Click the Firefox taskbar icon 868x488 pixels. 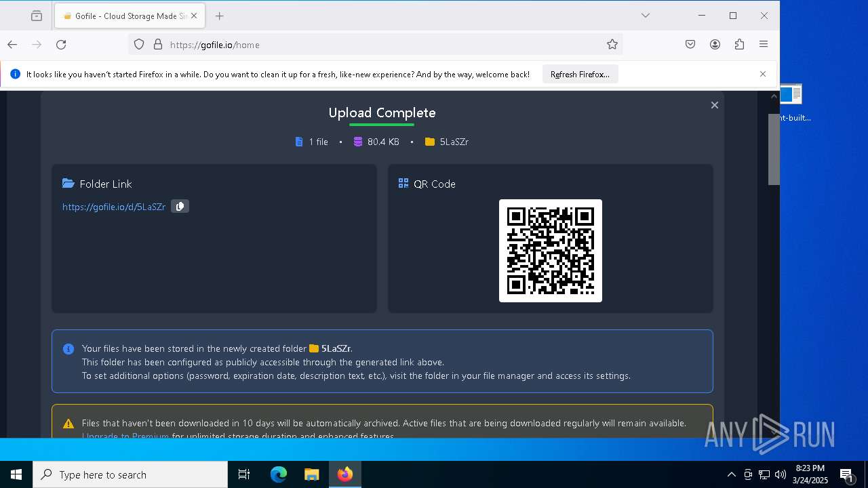coord(345,474)
